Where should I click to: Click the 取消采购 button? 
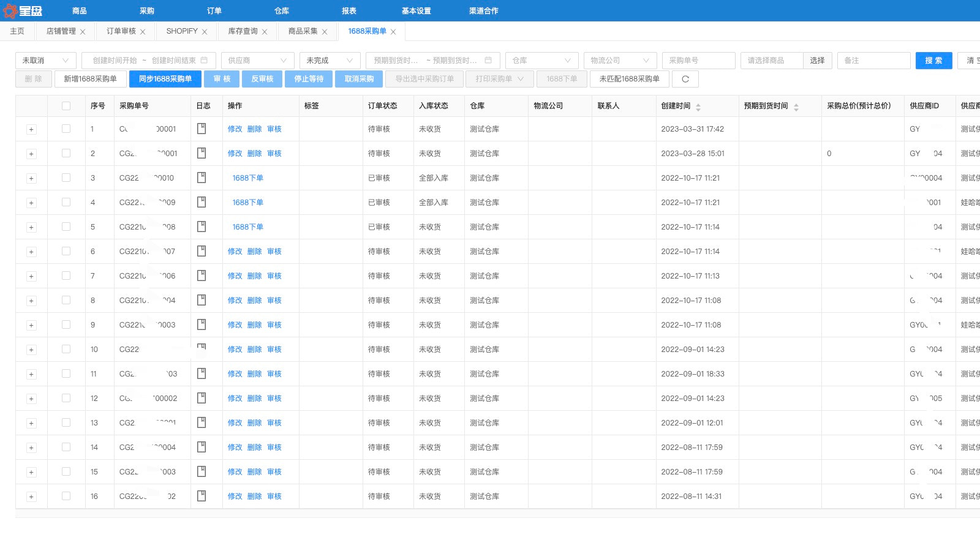tap(359, 79)
